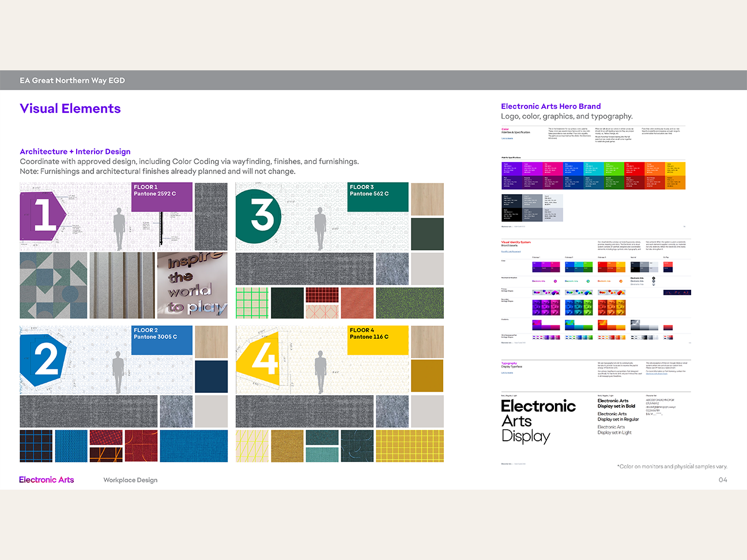The width and height of the screenshot is (747, 560).
Task: Open the "Inspire the world to play" photo
Action: (193, 285)
